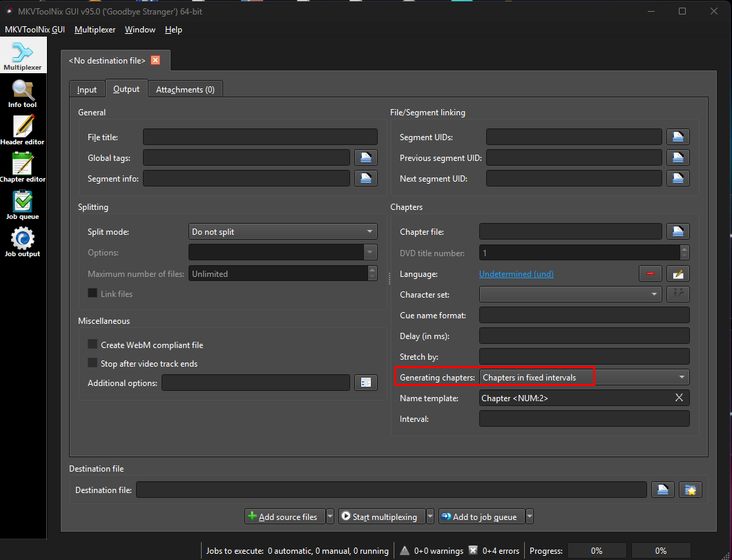
Task: Open the Split mode dropdown
Action: [x=283, y=231]
